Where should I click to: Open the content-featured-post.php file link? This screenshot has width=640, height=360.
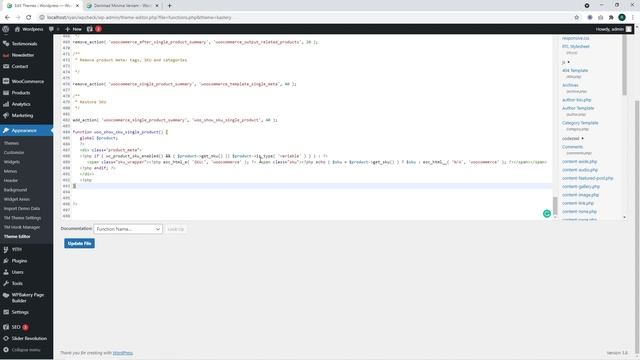[587, 178]
